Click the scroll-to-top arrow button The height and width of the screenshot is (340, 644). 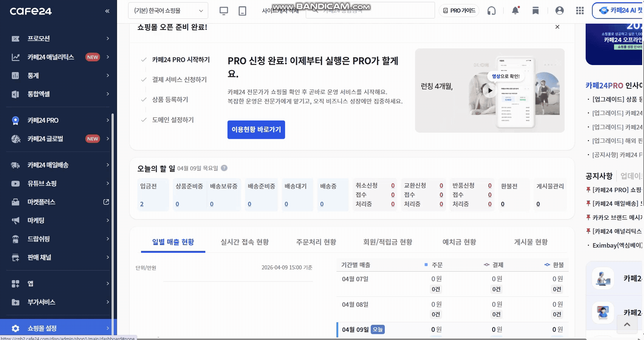(x=627, y=324)
